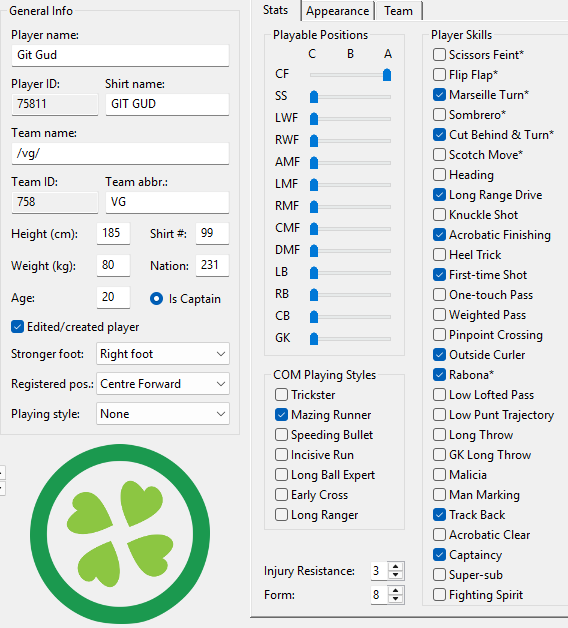Click the Weight (kg) field
Image resolution: width=568 pixels, height=628 pixels.
(x=113, y=266)
